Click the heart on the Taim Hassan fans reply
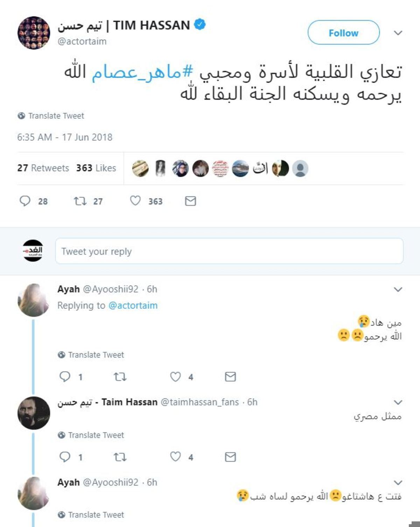This screenshot has width=420, height=527. tap(175, 457)
